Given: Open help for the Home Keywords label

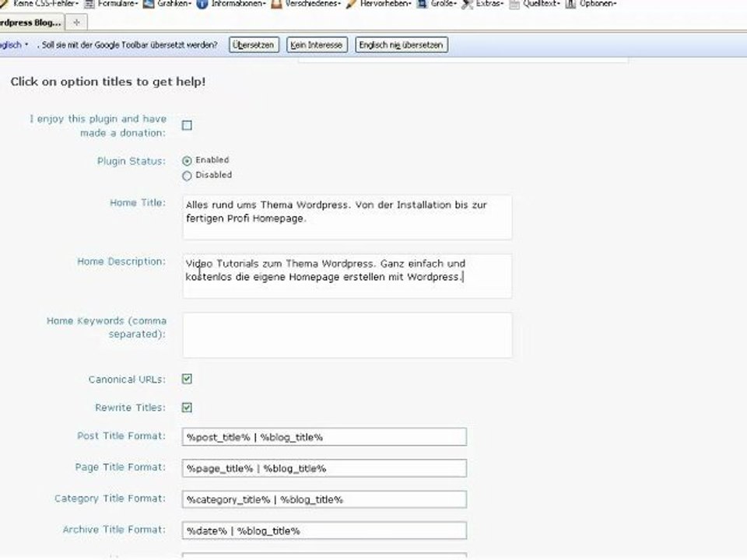Looking at the screenshot, I should coord(107,327).
